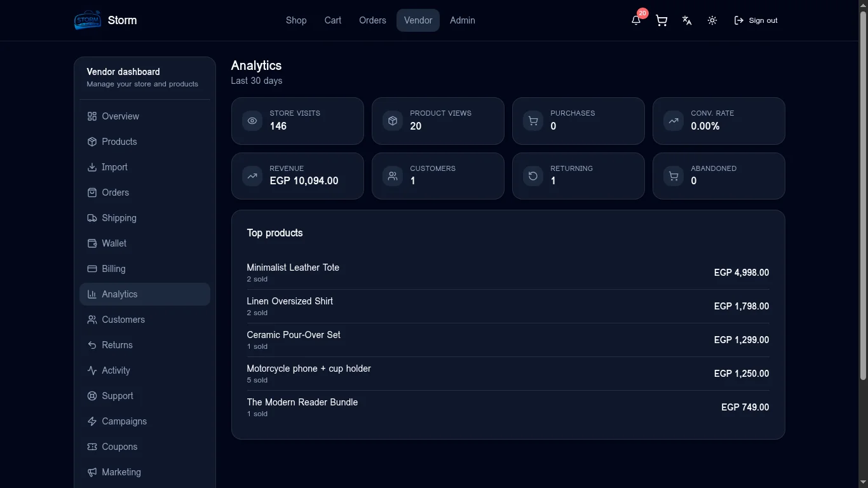Click the Conv. Rate trend icon
The height and width of the screenshot is (488, 868).
[674, 121]
